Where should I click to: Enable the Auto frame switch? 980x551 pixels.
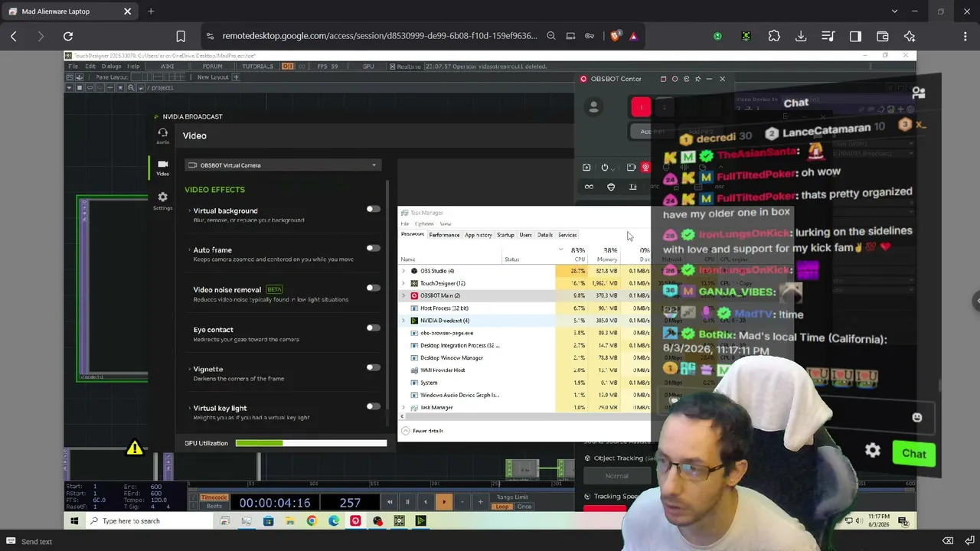373,248
